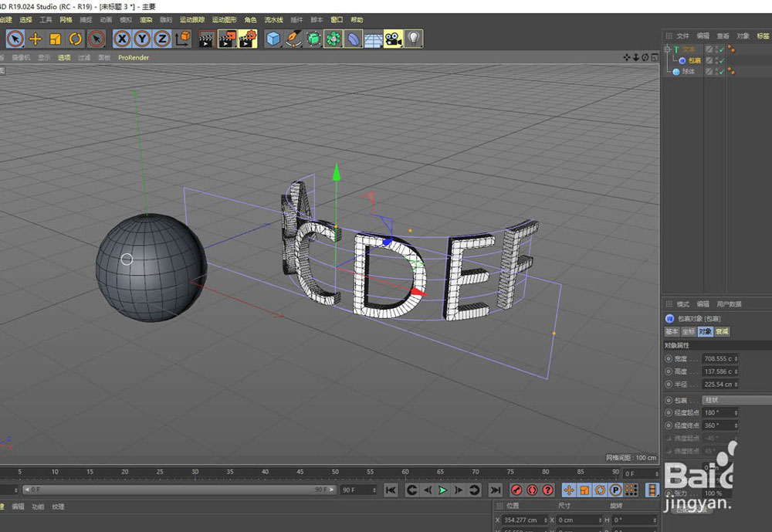Open the viewport ProRender menu

[134, 58]
